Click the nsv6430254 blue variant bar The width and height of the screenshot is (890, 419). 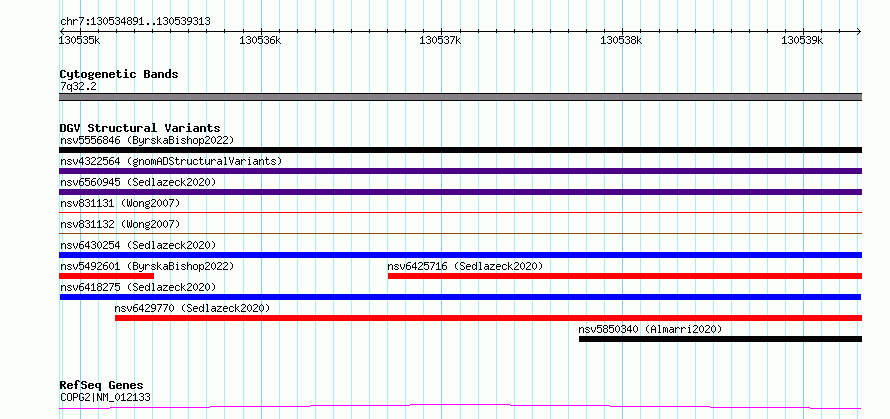(460, 255)
